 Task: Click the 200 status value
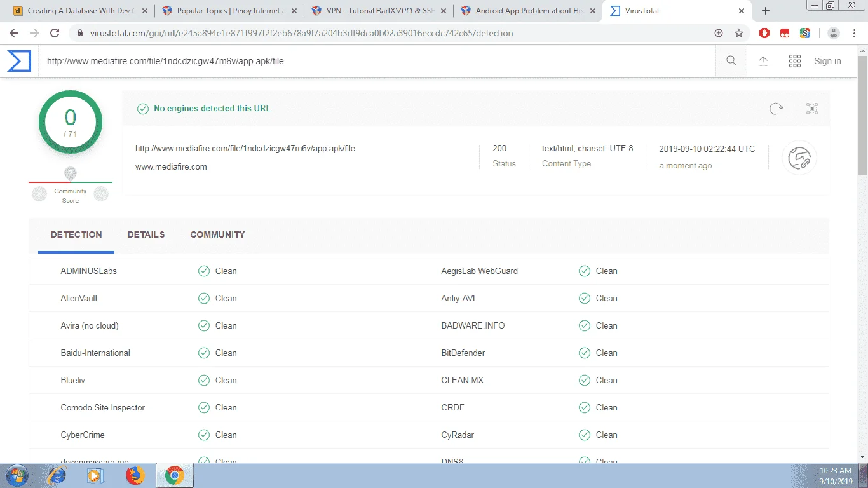(499, 149)
